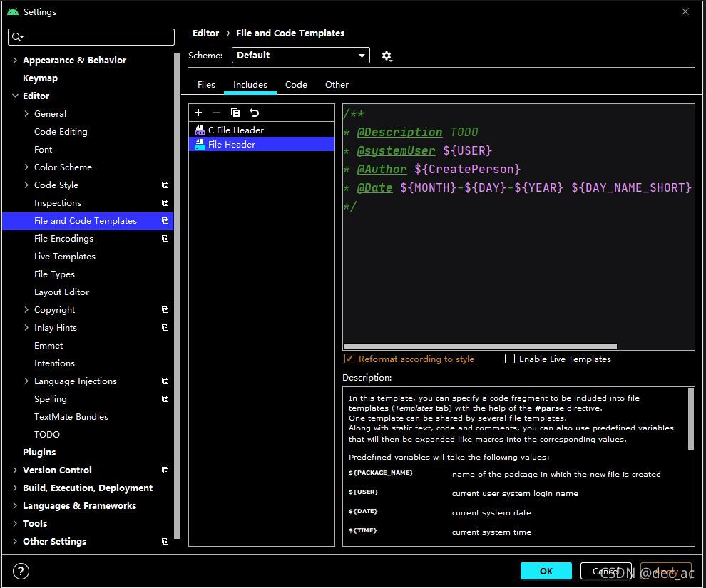Remove the selected template

pyautogui.click(x=217, y=113)
